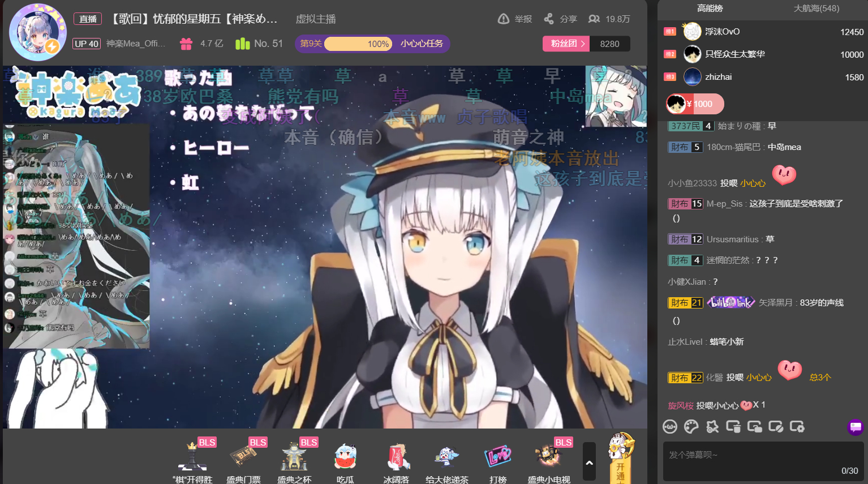Click the ¥1000 super chat bubble
This screenshot has width=868, height=484.
(695, 104)
